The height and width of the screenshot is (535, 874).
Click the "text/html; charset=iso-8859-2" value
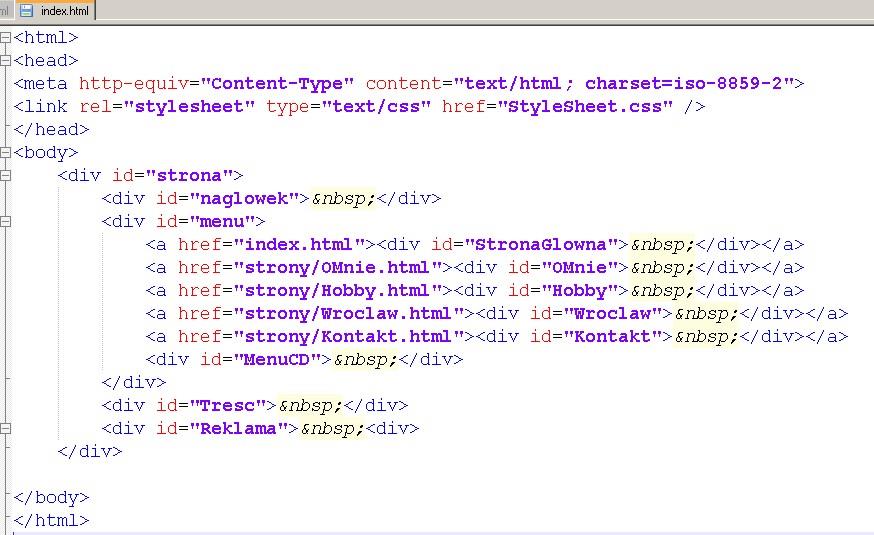coord(623,84)
